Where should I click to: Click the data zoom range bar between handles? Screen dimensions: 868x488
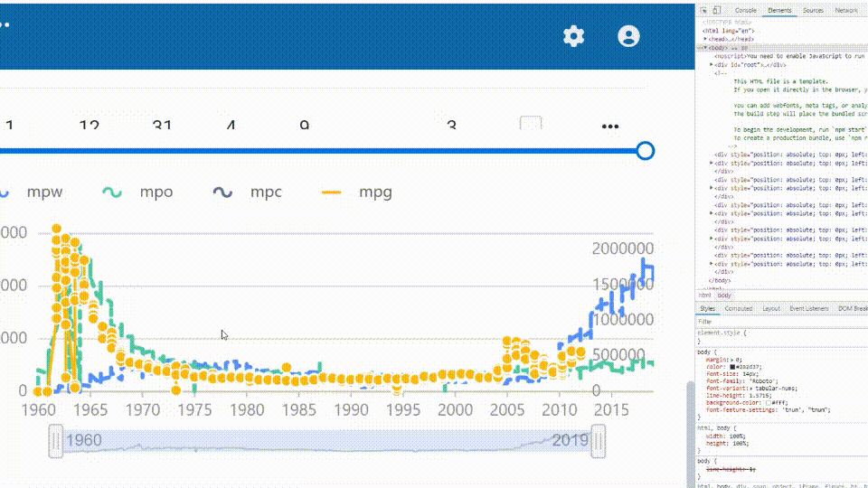(x=326, y=441)
